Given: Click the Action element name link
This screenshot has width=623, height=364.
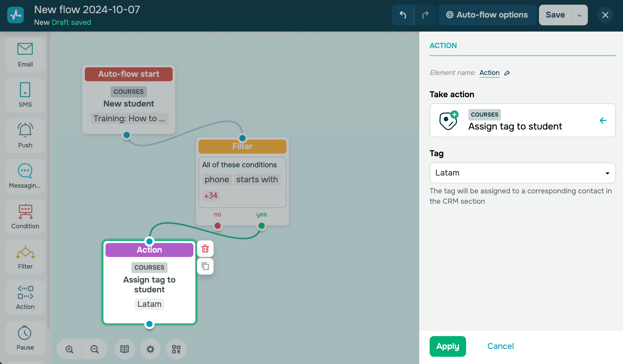Looking at the screenshot, I should coord(489,73).
